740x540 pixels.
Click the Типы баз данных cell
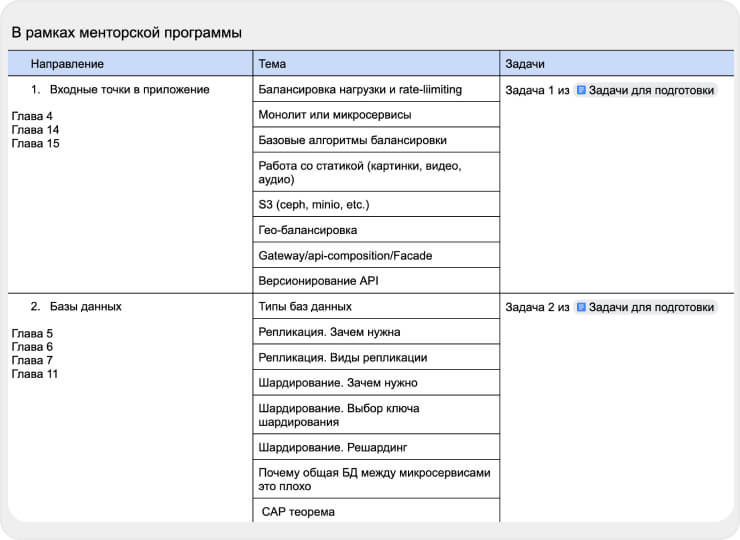click(x=376, y=306)
